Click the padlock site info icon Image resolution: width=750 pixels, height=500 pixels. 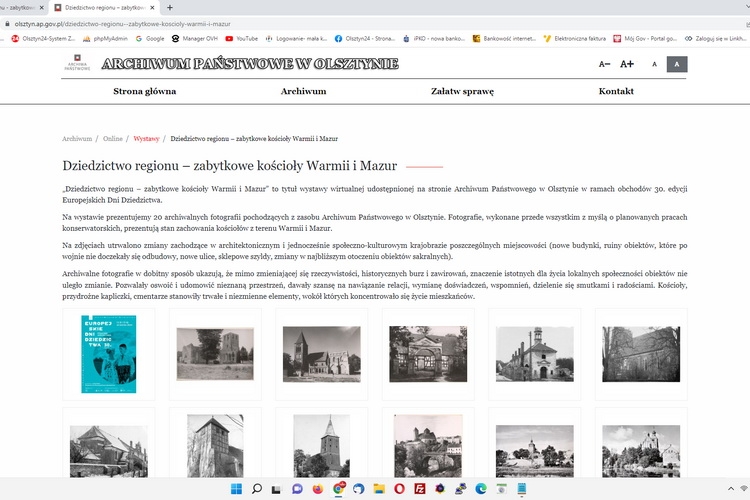click(x=7, y=24)
